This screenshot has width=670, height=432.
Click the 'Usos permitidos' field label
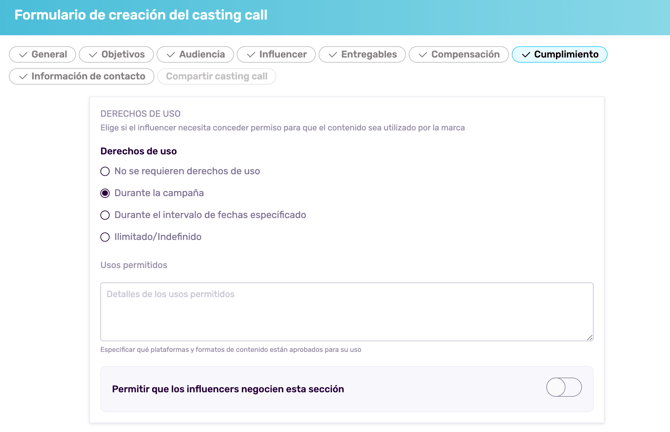pos(134,265)
